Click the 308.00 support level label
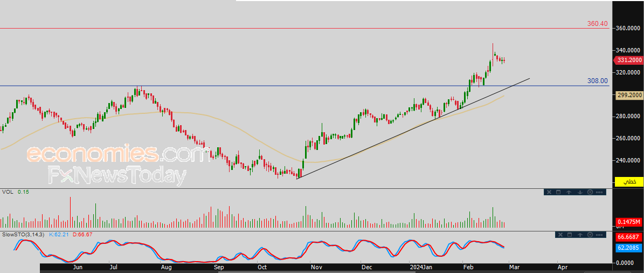Viewport: 644px width, 273px height. (598, 81)
